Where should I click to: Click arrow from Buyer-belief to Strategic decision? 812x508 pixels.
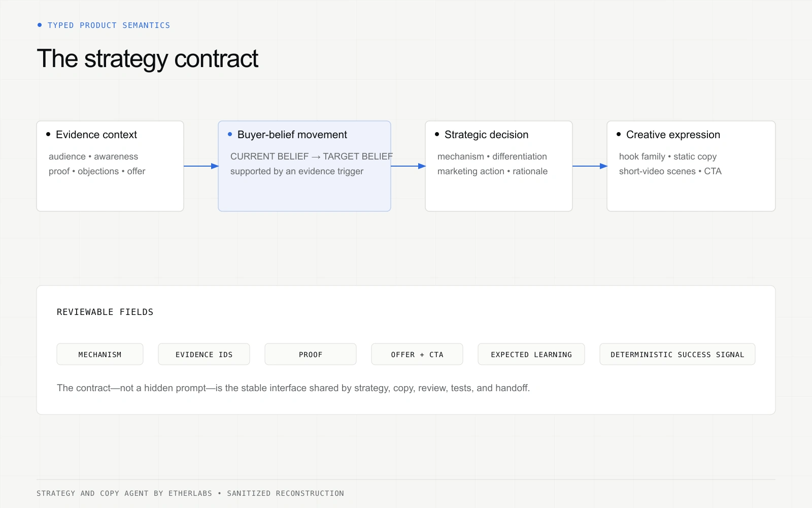click(x=408, y=166)
